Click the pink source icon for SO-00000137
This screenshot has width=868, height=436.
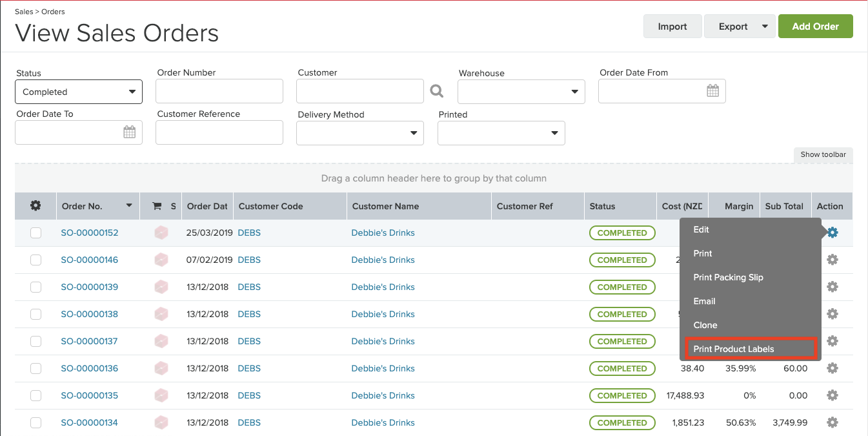[161, 341]
